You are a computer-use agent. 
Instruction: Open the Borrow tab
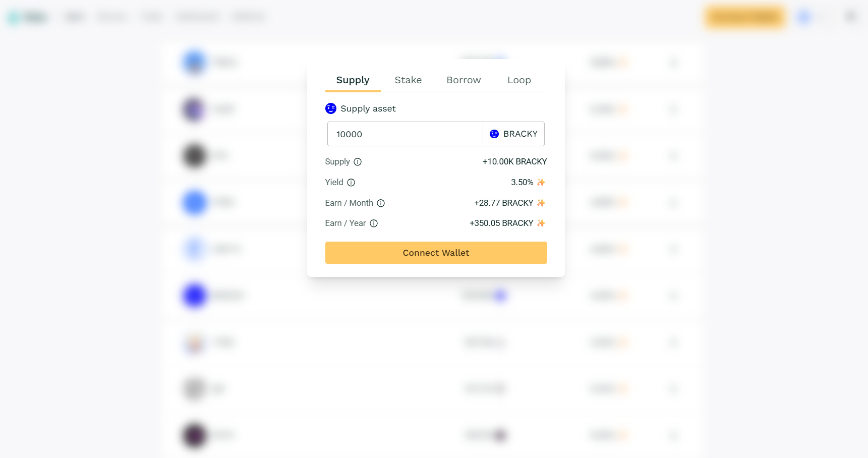[464, 80]
